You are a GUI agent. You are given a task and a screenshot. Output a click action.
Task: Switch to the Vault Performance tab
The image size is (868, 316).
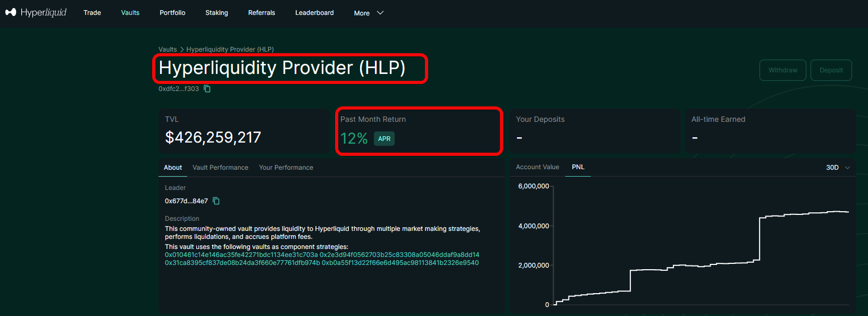(220, 168)
